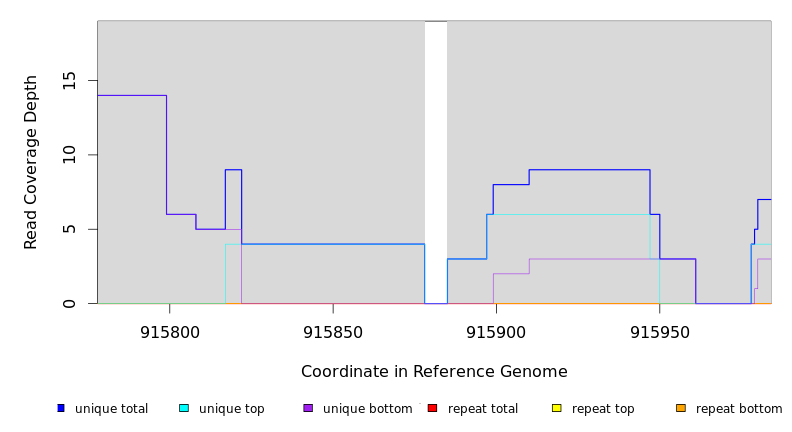
Task: Click the red repeat total legend swatch
Action: [x=432, y=408]
